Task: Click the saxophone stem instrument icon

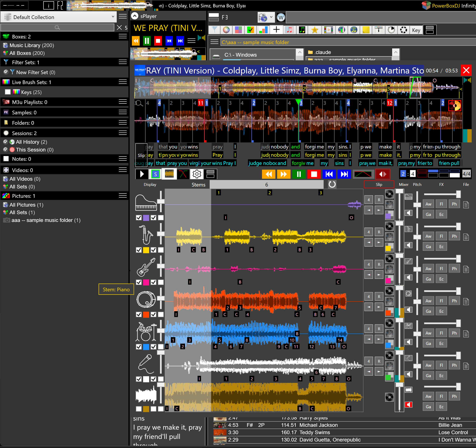Action: [x=146, y=234]
